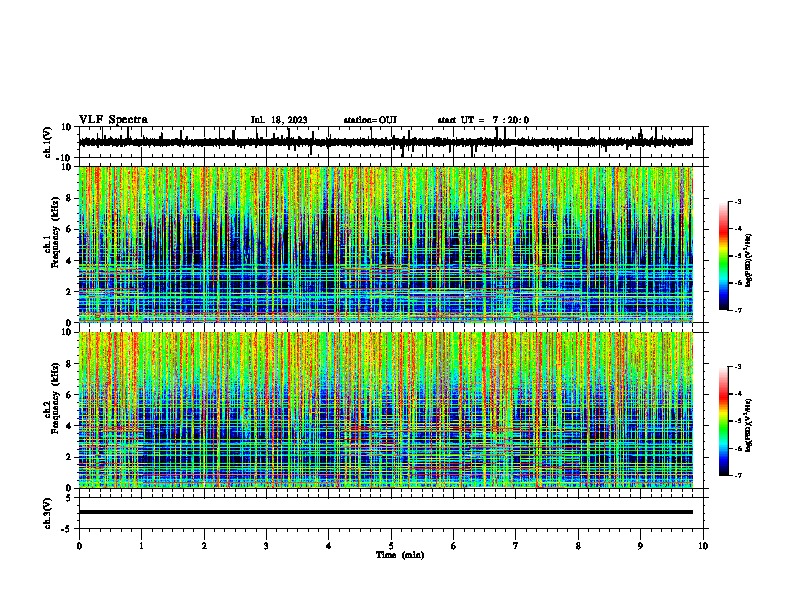Click ch.1 colorbar unit label log(PSD)
792x612 pixels.
pos(748,261)
